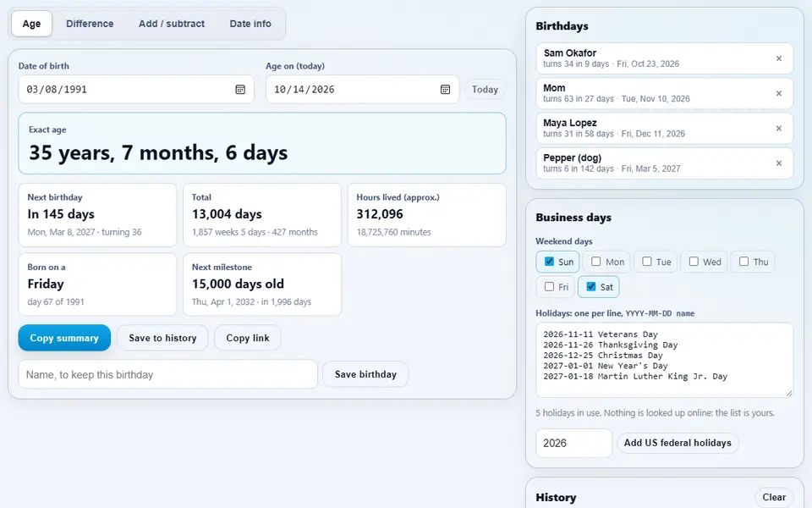Click the "15,000 days old" milestone

(x=238, y=284)
